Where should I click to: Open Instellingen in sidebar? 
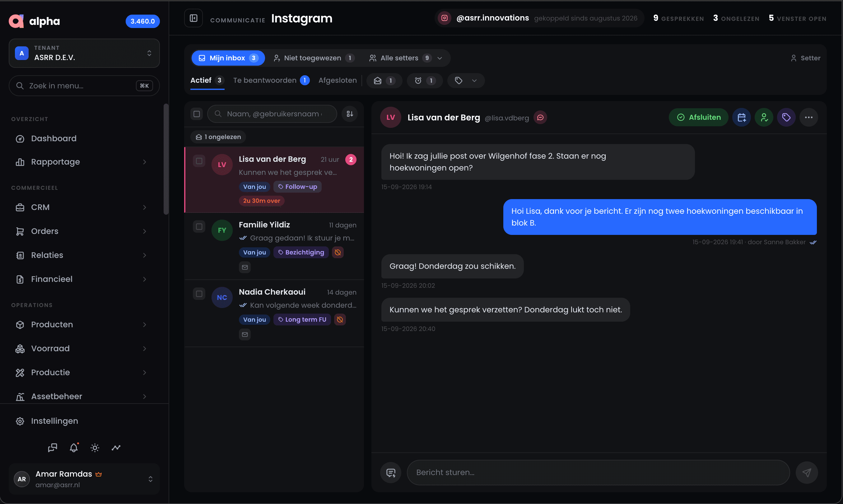coord(84,421)
